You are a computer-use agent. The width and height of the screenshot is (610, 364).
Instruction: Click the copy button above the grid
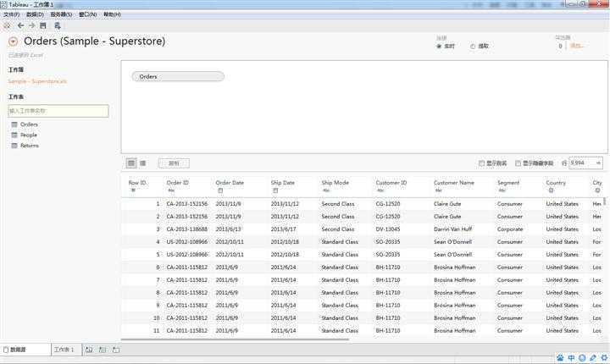[x=174, y=163]
